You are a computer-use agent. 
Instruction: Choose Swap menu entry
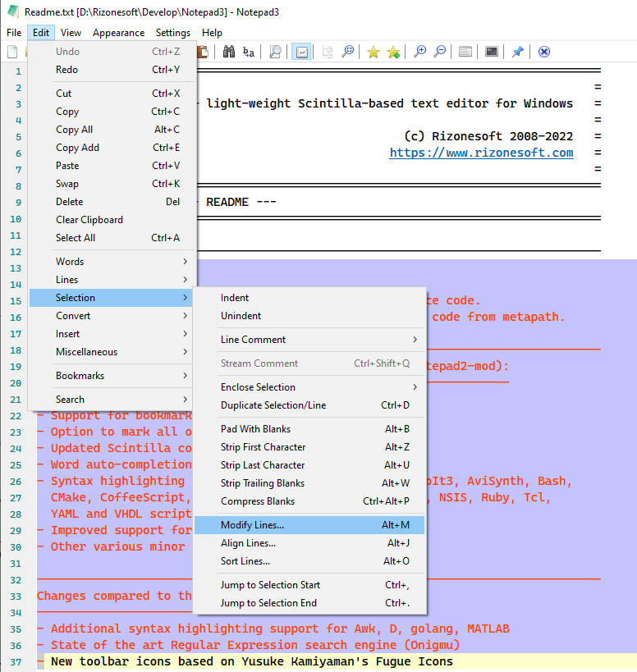(x=112, y=184)
